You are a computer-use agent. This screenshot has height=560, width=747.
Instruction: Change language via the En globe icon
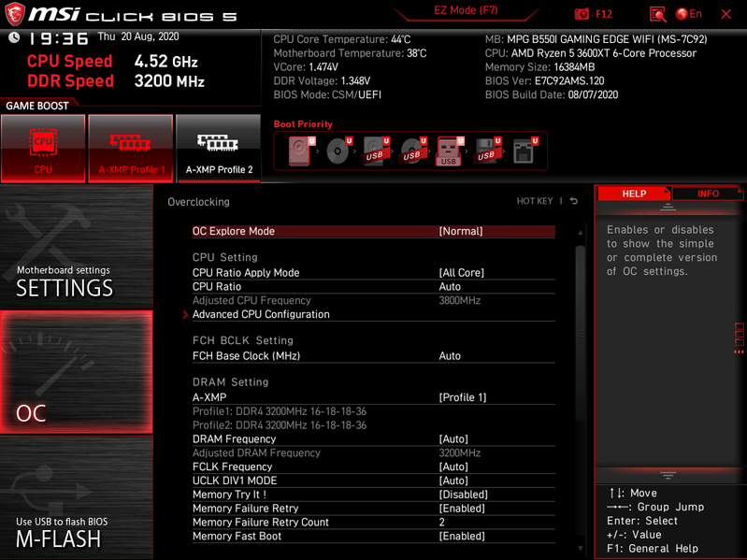[689, 14]
